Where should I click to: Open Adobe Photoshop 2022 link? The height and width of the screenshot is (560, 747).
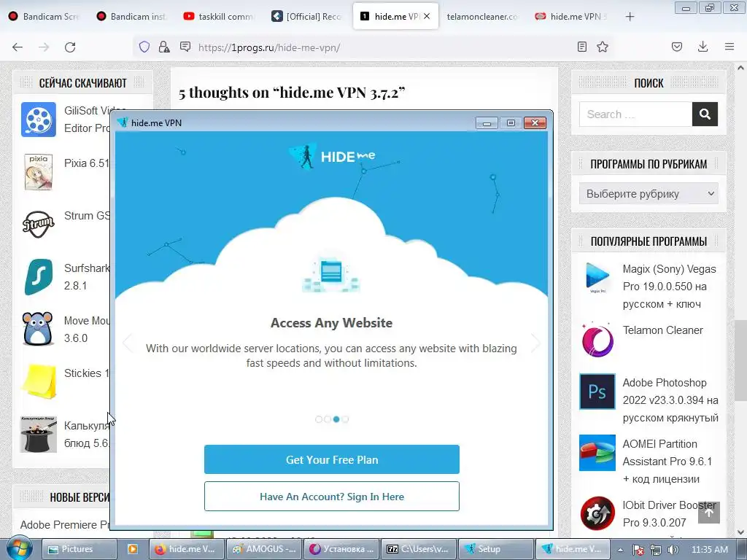point(670,400)
